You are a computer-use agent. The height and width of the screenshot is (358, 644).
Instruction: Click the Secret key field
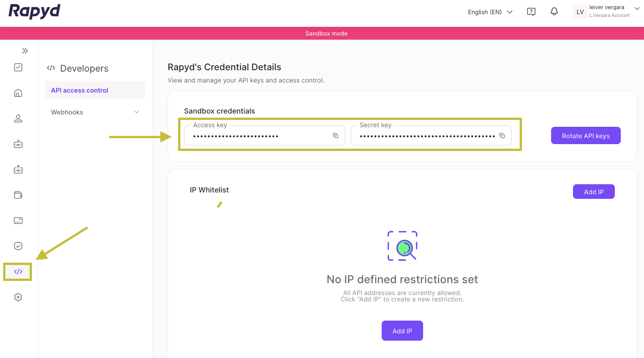click(x=431, y=136)
